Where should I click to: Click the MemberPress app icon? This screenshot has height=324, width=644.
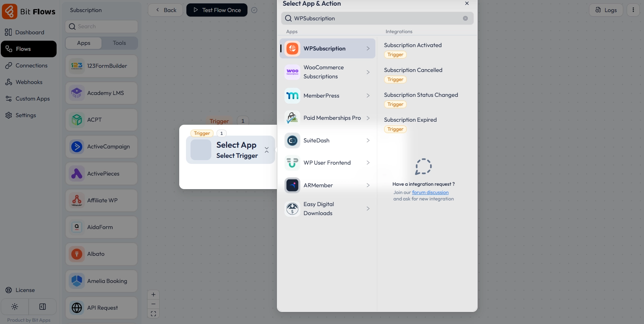pyautogui.click(x=292, y=96)
